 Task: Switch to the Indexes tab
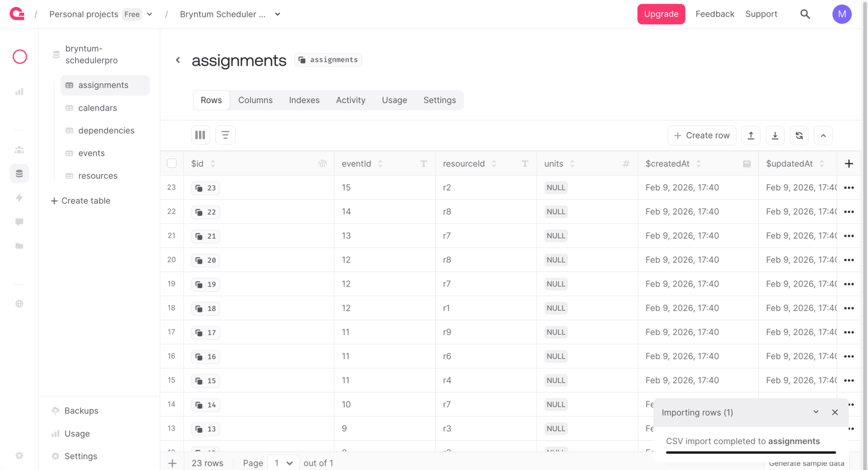[x=304, y=100]
